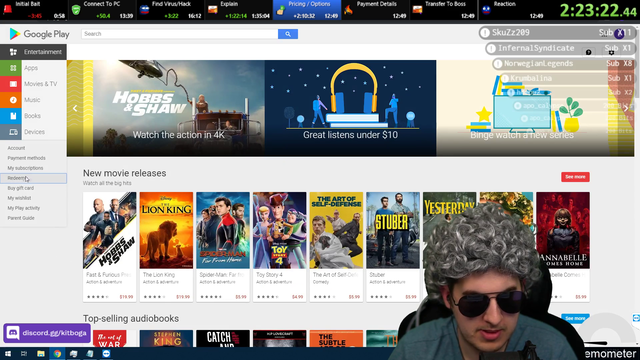Click The Lion King $19.99 price
The height and width of the screenshot is (360, 640).
click(x=183, y=297)
